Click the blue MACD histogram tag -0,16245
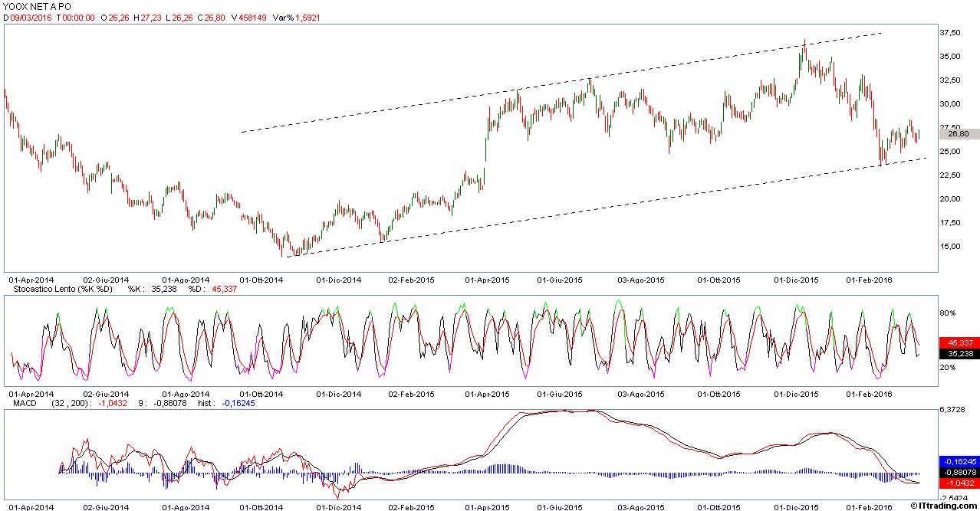Screen dimensions: 980x511 959,462
